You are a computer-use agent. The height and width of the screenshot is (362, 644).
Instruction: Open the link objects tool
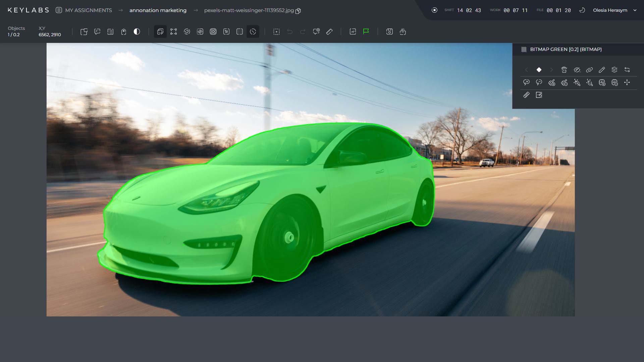tap(589, 70)
